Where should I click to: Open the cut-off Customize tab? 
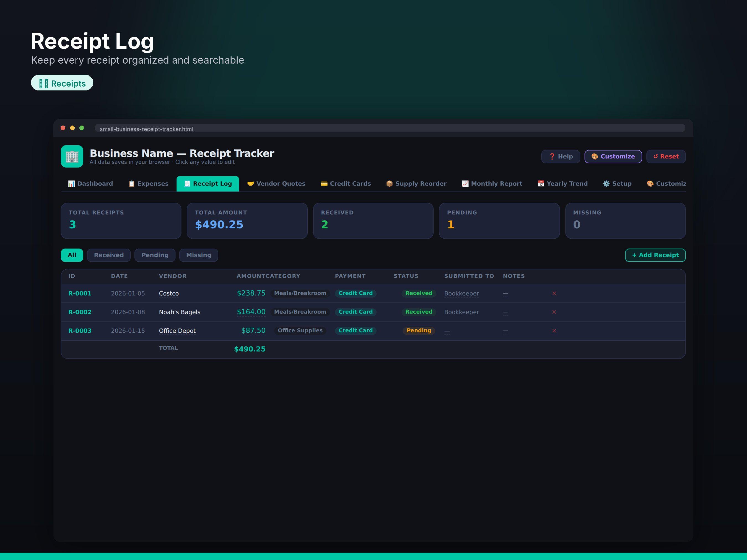point(666,184)
